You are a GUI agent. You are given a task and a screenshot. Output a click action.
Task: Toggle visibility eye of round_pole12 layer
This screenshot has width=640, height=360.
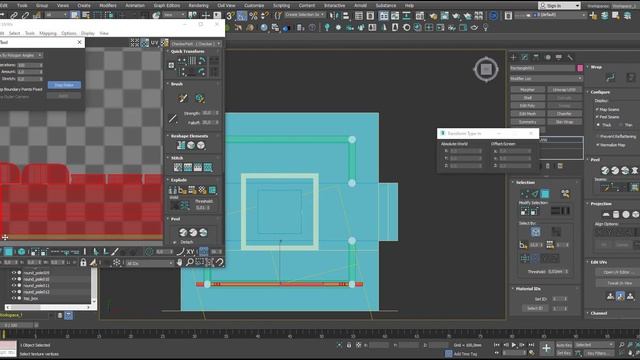click(13, 292)
